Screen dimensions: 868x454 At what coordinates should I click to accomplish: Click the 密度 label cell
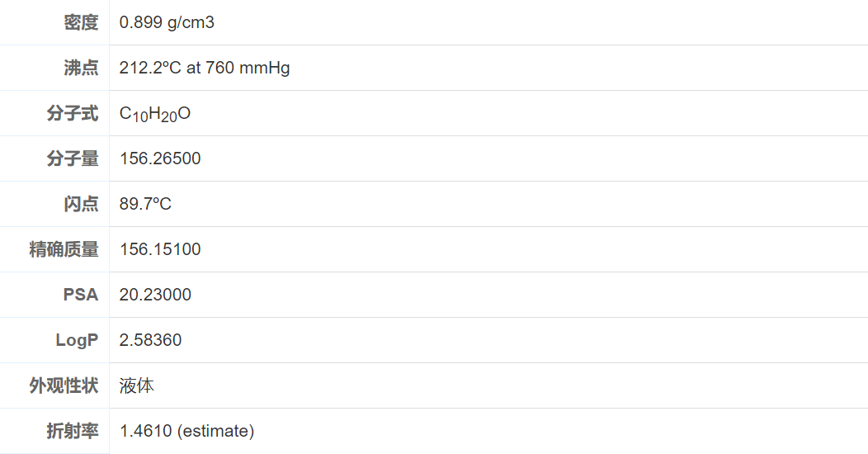click(x=81, y=22)
